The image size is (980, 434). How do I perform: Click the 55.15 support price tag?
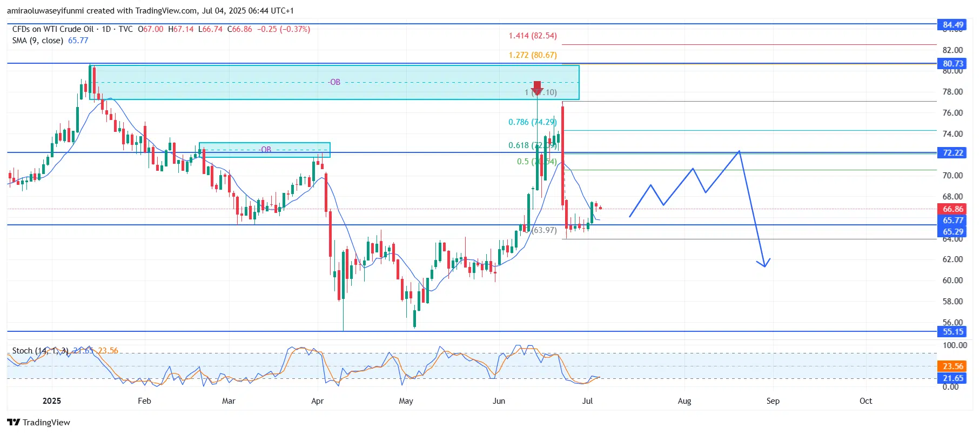[952, 332]
